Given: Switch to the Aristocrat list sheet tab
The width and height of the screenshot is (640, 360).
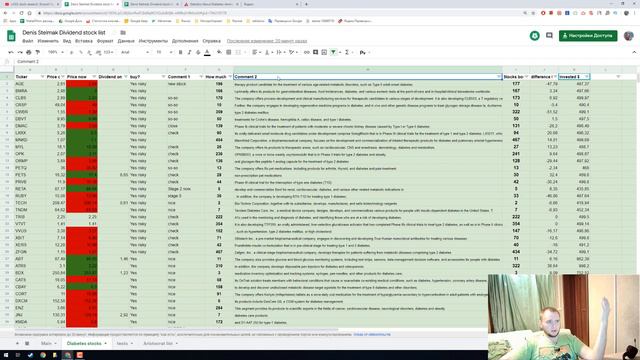Looking at the screenshot, I should (x=160, y=343).
